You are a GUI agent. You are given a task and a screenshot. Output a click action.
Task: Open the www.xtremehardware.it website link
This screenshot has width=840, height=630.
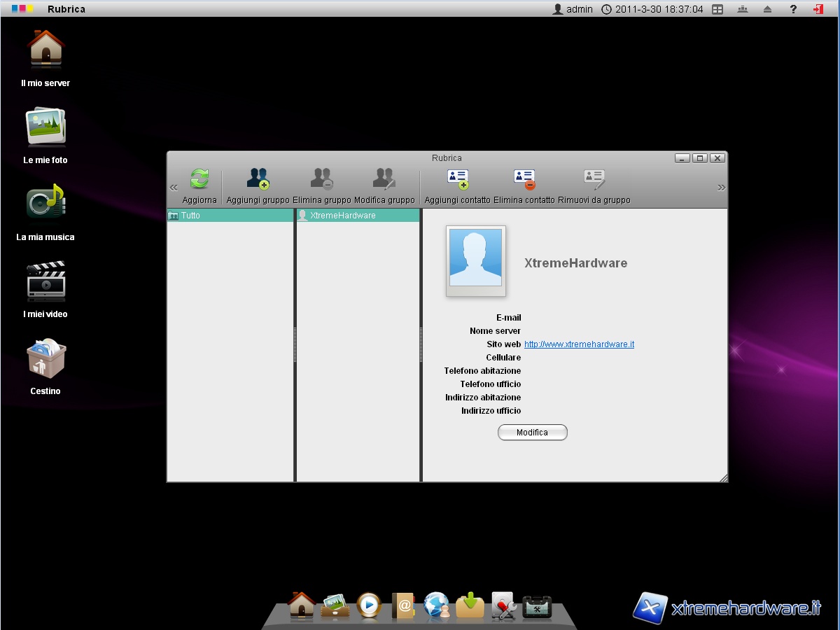579,344
